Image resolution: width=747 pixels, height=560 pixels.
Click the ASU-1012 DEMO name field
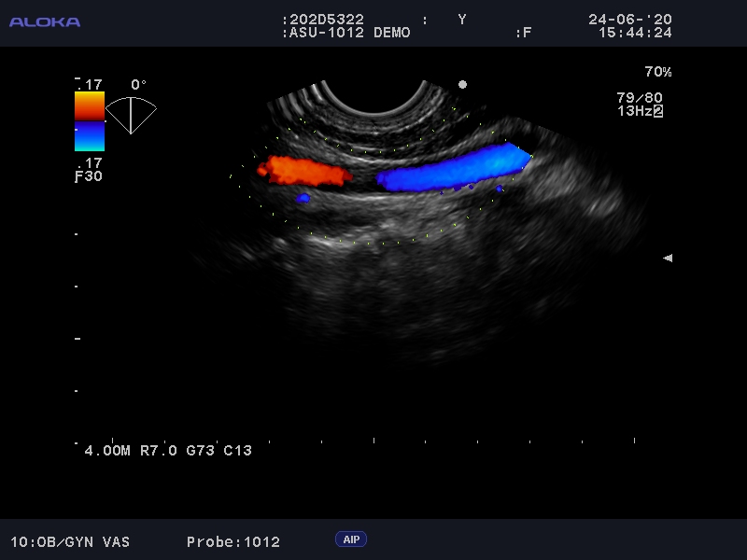pos(348,33)
